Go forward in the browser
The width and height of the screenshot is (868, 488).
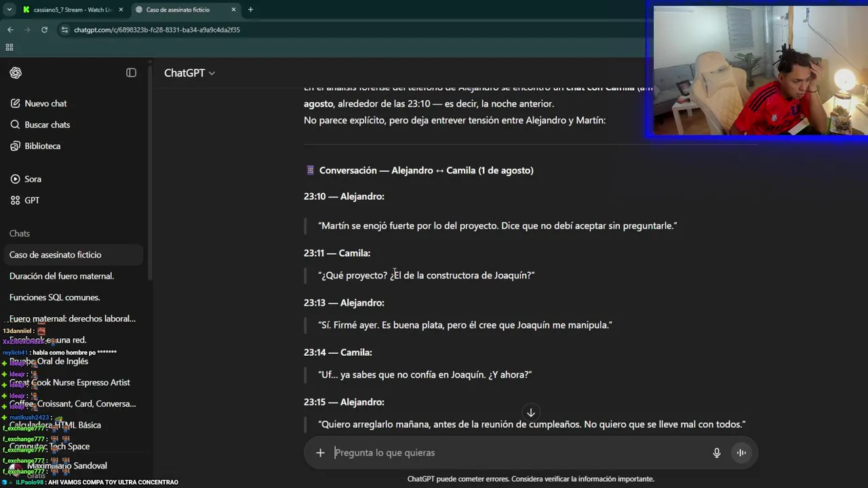coord(27,30)
